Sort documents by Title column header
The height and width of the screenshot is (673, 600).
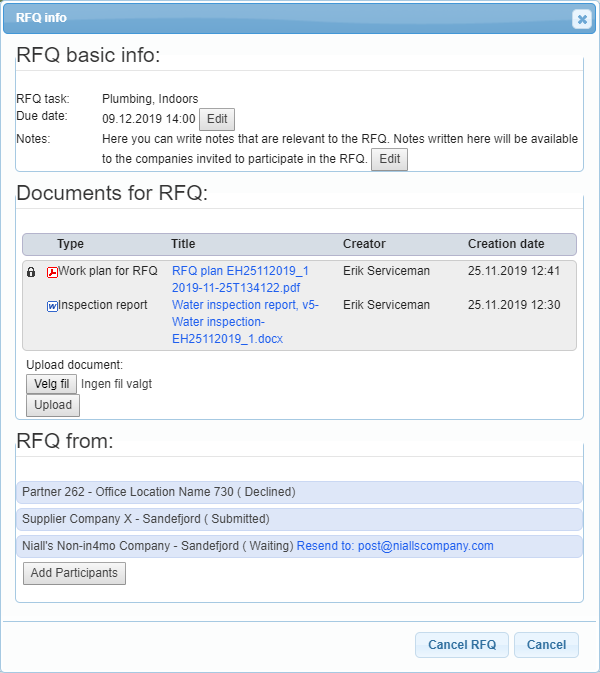point(183,244)
